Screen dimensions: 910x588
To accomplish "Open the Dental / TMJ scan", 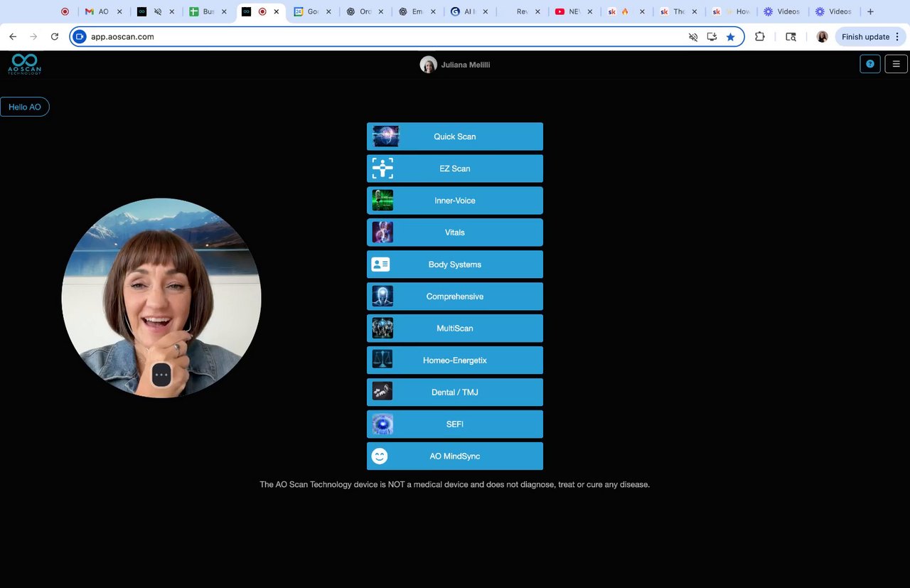I will pos(455,392).
